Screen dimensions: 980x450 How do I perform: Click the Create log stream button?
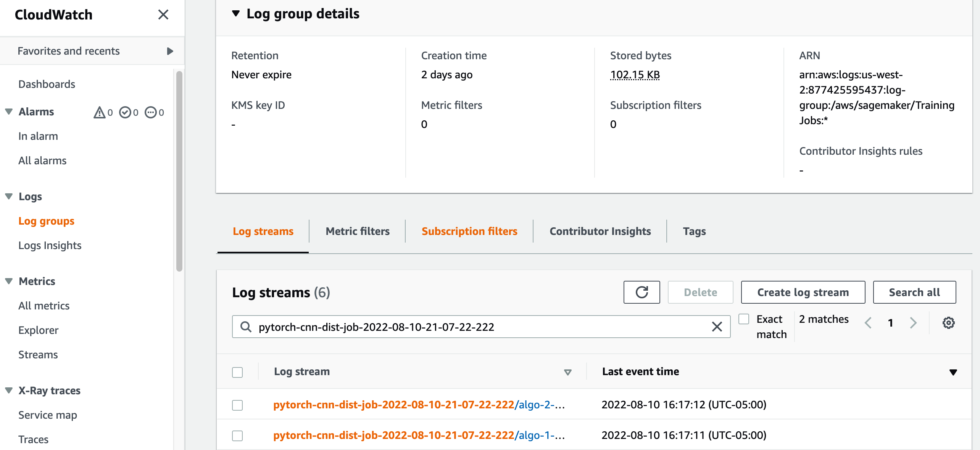point(803,292)
